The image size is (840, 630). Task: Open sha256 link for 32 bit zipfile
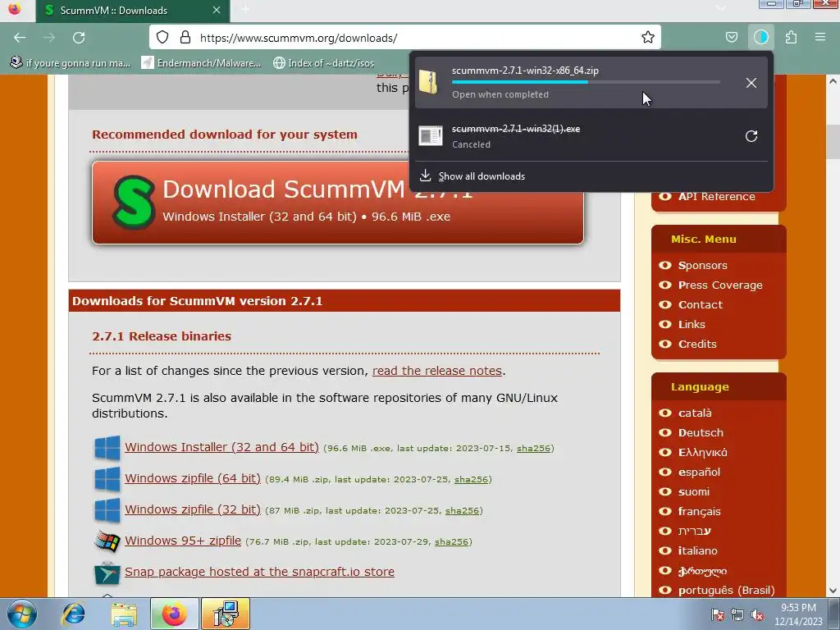click(x=462, y=510)
